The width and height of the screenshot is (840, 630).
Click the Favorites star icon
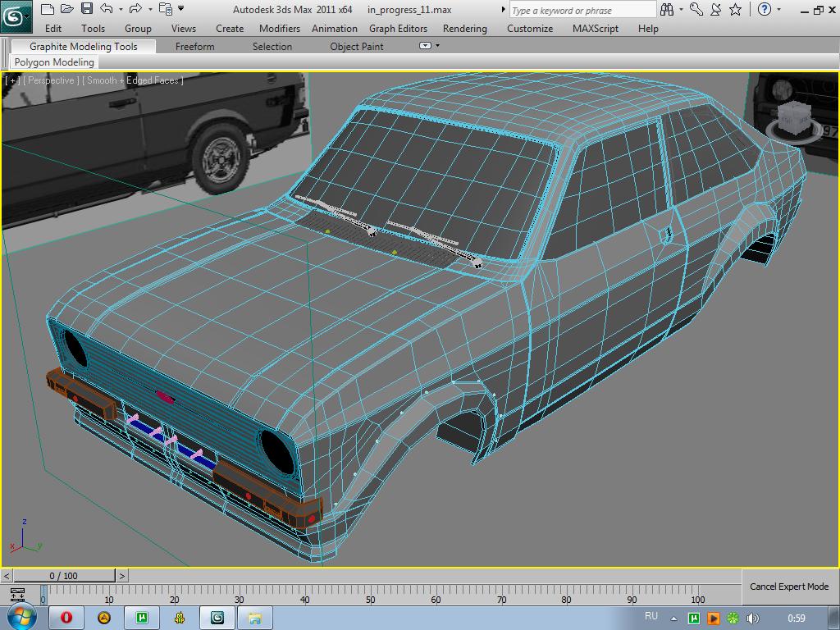[735, 9]
